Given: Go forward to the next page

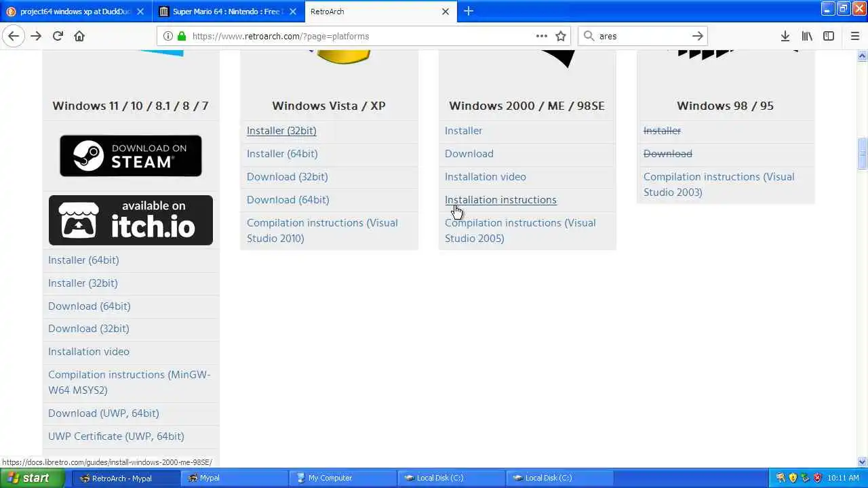Looking at the screenshot, I should (x=36, y=36).
